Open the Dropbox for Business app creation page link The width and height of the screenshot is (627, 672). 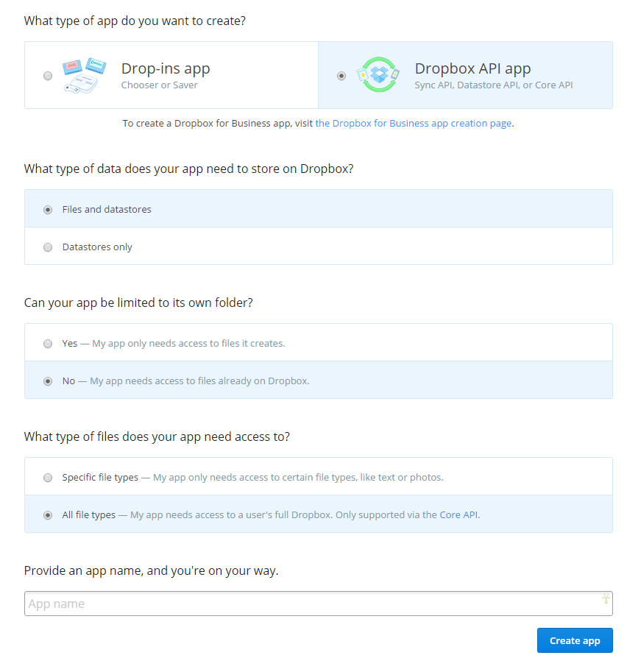414,124
